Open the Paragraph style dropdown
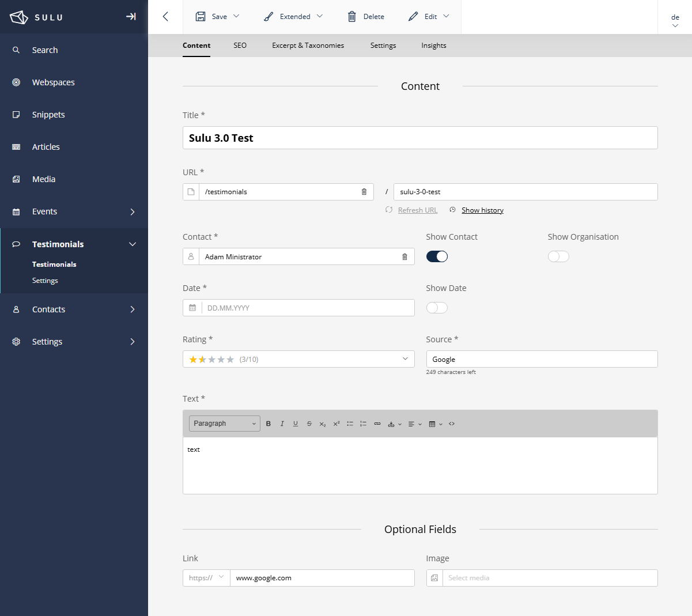The image size is (692, 616). pyautogui.click(x=224, y=424)
